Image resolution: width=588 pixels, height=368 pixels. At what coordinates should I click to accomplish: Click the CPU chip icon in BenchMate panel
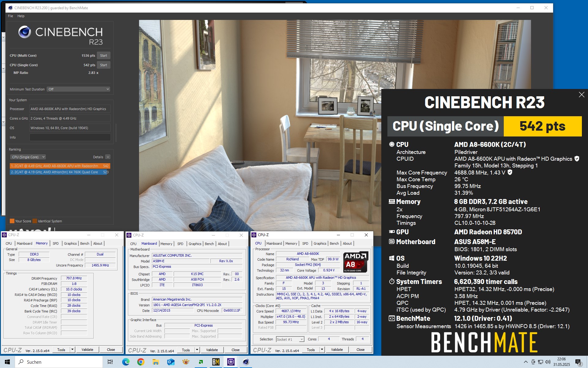(x=392, y=144)
